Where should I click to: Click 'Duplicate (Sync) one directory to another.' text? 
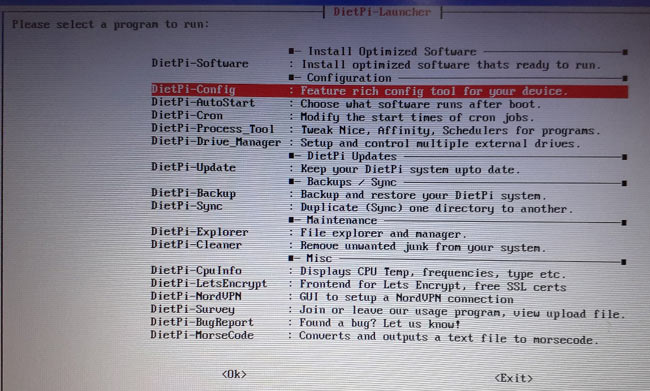[437, 208]
